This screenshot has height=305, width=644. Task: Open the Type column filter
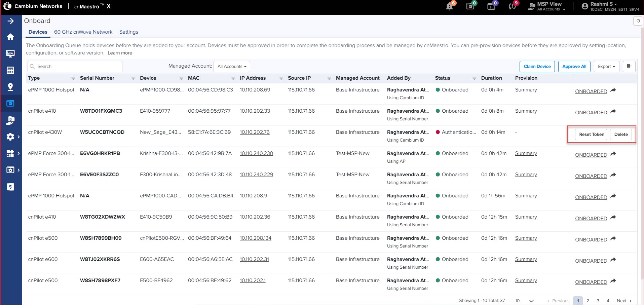(x=73, y=78)
